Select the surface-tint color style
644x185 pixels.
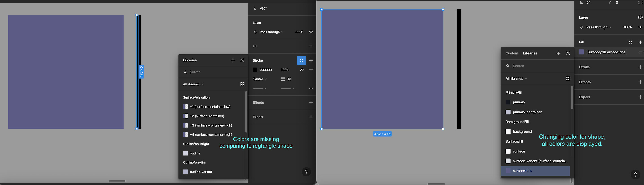[x=535, y=171]
